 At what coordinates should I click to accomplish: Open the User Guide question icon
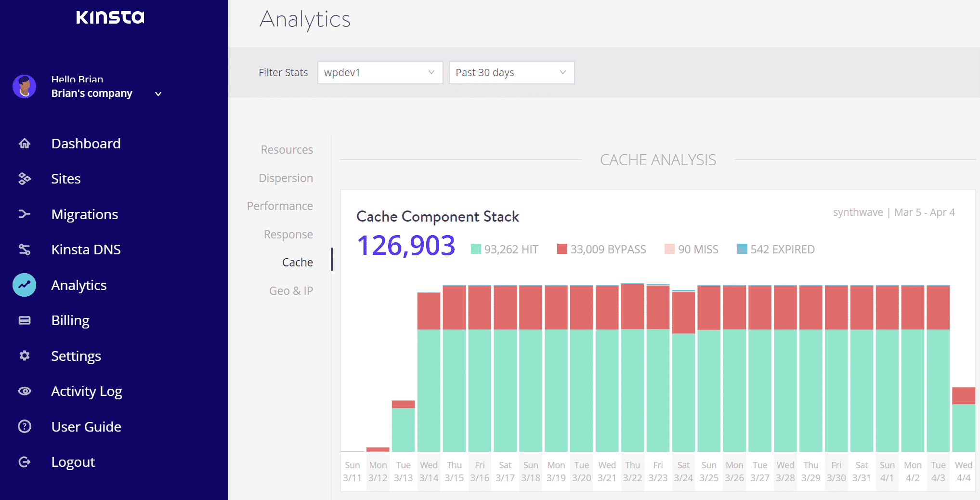point(25,426)
